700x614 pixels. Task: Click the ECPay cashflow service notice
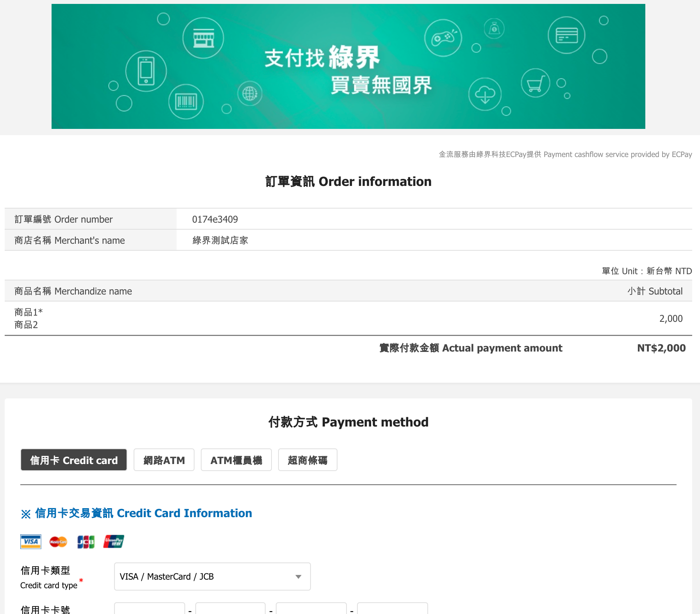pos(565,154)
